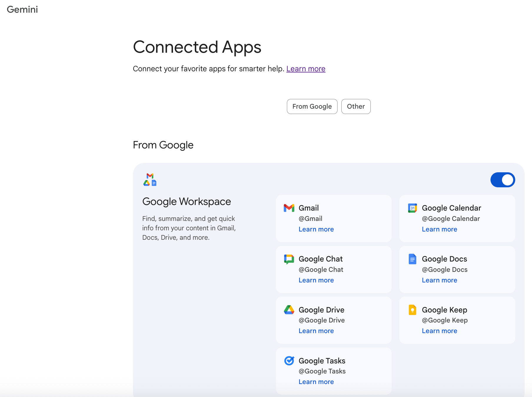Open Google Keep's Learn more link
The height and width of the screenshot is (397, 532).
[439, 331]
